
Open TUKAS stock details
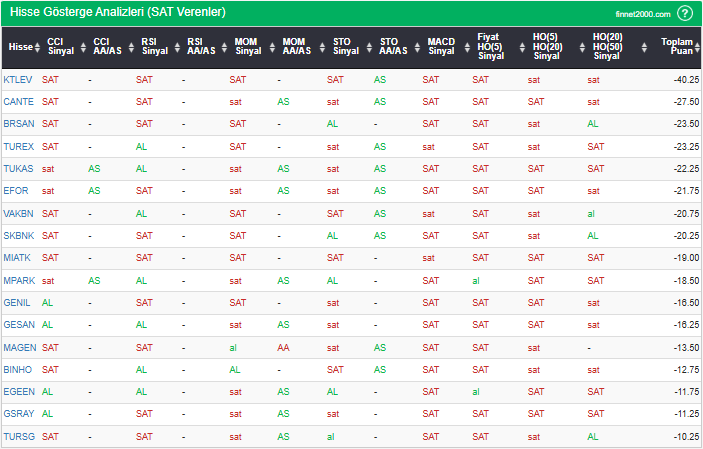click(18, 168)
